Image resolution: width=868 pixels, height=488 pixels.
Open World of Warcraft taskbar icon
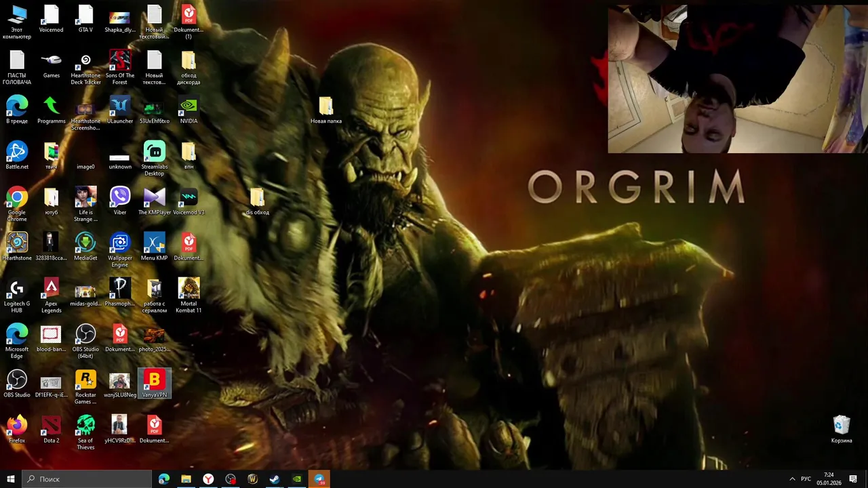(x=252, y=479)
